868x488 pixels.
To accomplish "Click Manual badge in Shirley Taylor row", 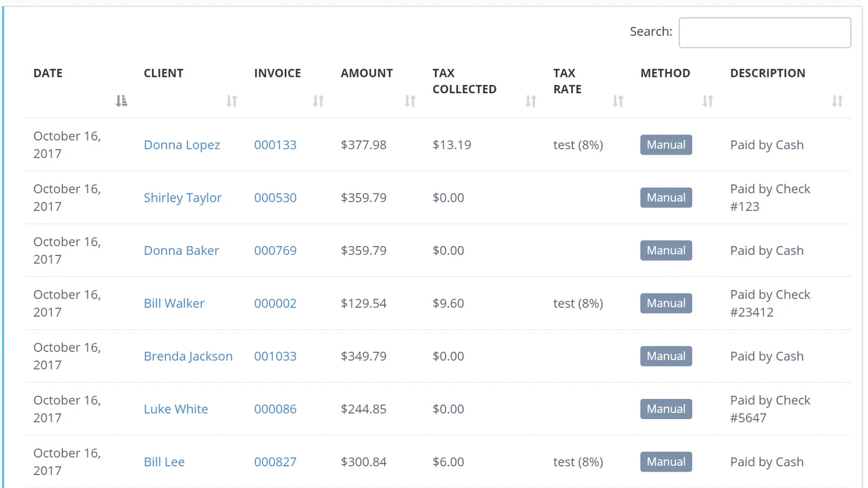I will coord(666,198).
